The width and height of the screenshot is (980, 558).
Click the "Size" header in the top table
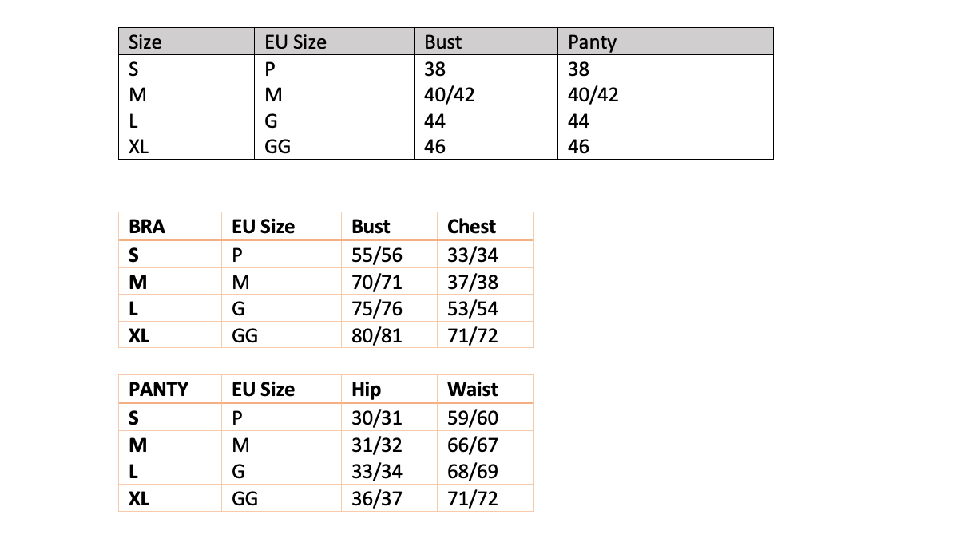[145, 42]
